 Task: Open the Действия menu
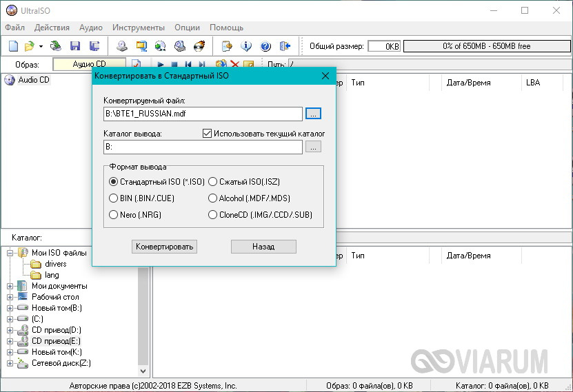coord(52,28)
